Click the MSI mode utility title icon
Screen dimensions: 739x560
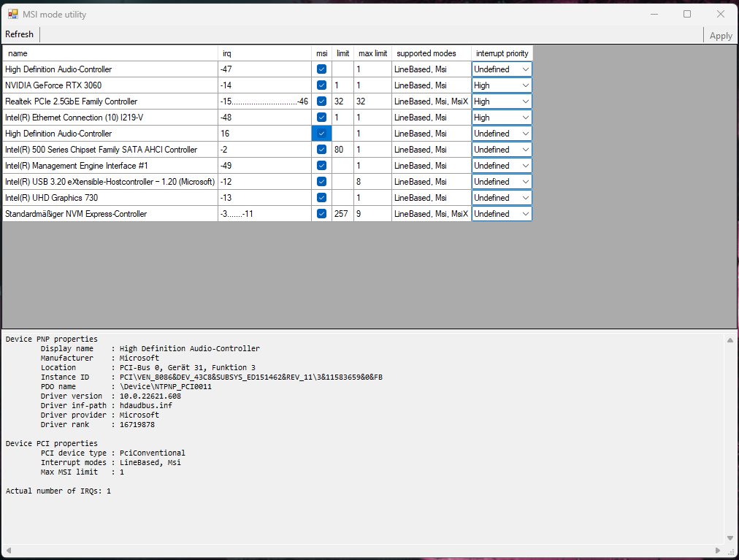pyautogui.click(x=12, y=14)
